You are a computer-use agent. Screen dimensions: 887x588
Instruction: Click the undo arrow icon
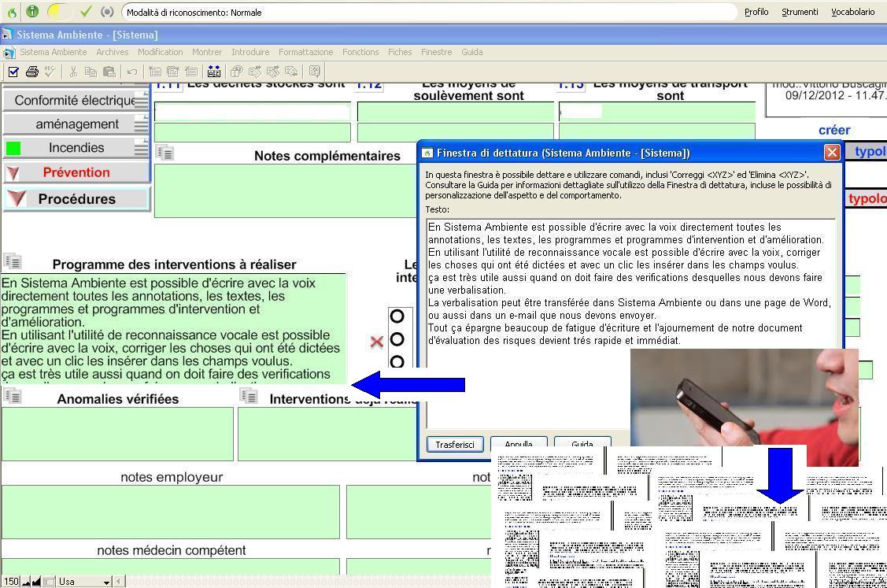pyautogui.click(x=131, y=72)
